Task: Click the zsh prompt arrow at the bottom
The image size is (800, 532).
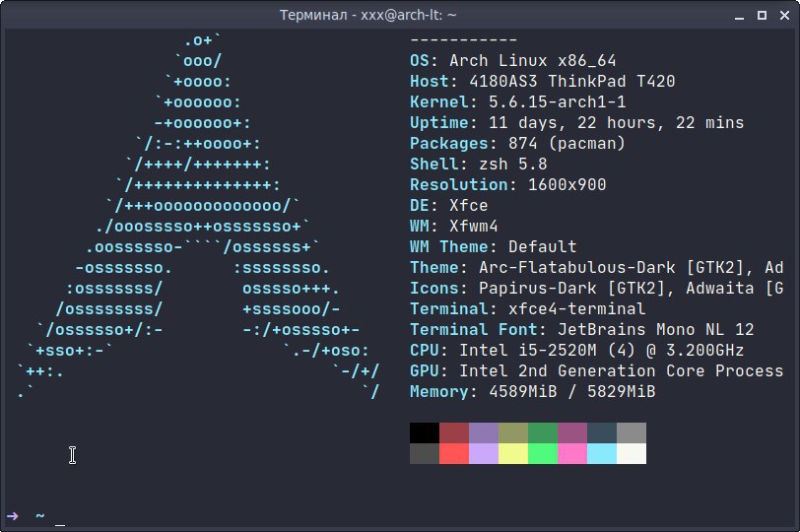Action: click(x=12, y=515)
